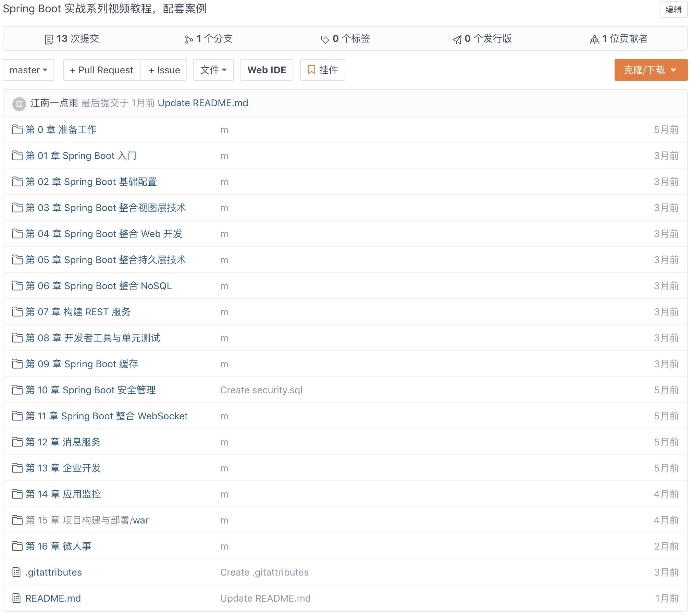This screenshot has height=616, width=692.
Task: Click the tag icon beside 0 个标签
Action: coord(325,40)
